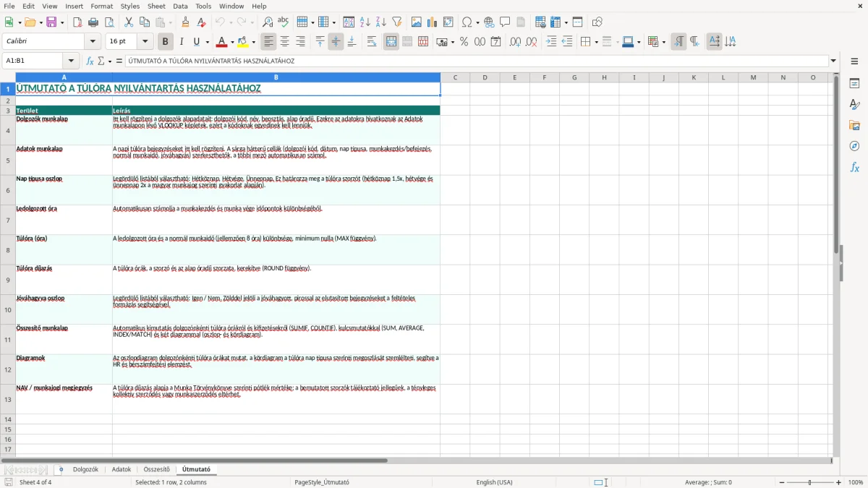
Task: Click the Insert Hyperlink icon
Action: click(x=489, y=22)
